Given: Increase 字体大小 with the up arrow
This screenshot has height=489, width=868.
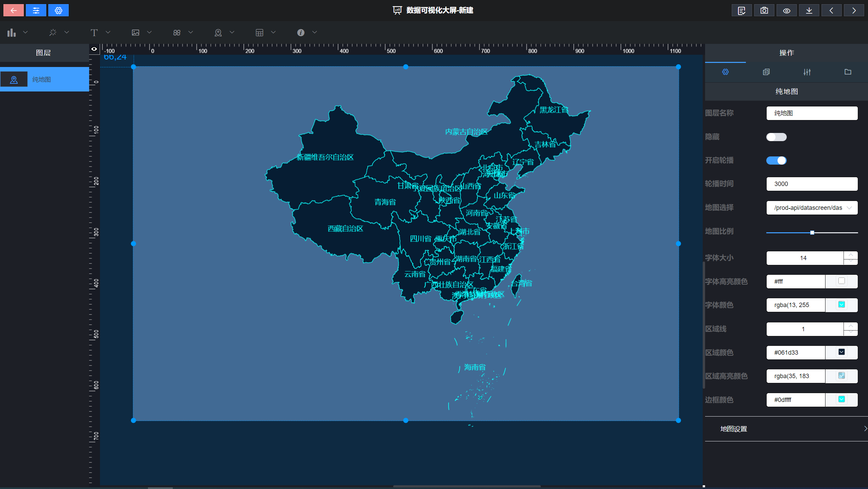Looking at the screenshot, I should pos(851,255).
